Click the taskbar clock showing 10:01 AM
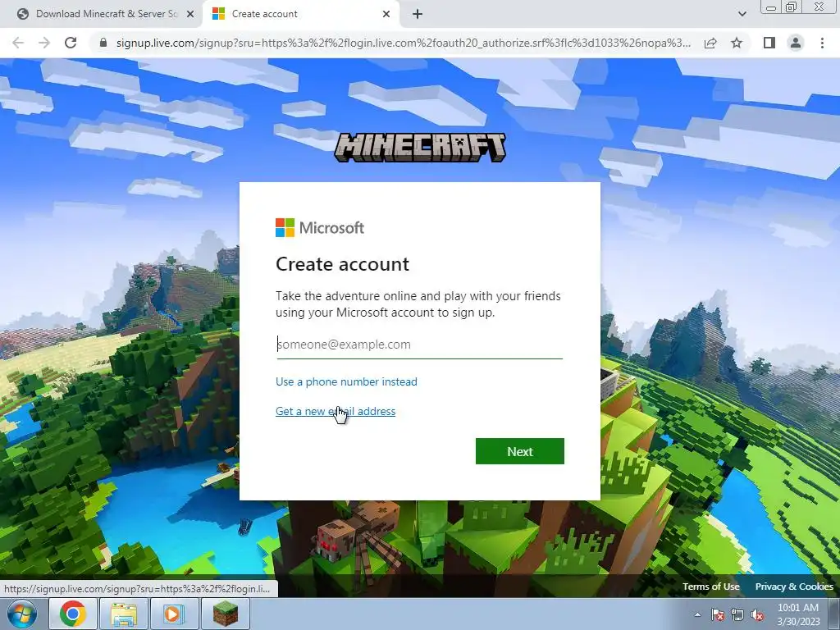This screenshot has height=630, width=840. [x=798, y=614]
